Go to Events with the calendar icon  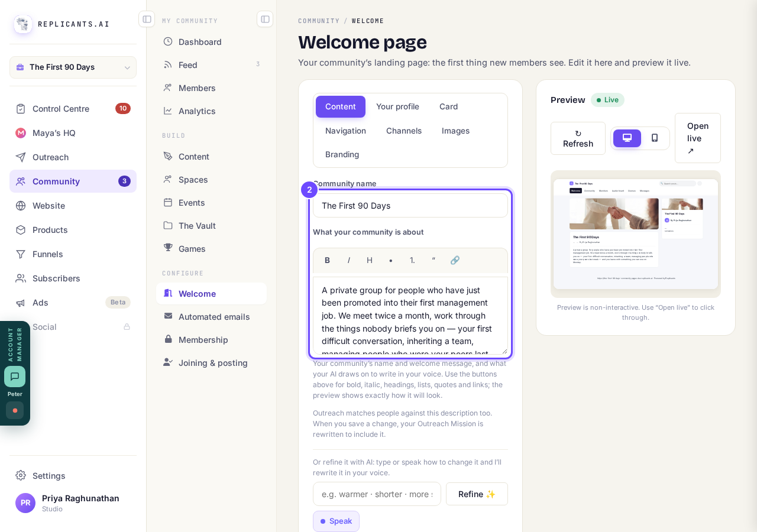pyautogui.click(x=211, y=202)
